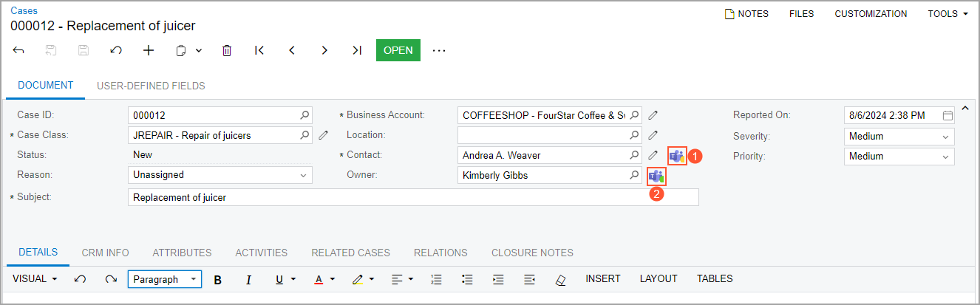The height and width of the screenshot is (305, 980).
Task: Toggle italic text formatting
Action: coord(248,279)
